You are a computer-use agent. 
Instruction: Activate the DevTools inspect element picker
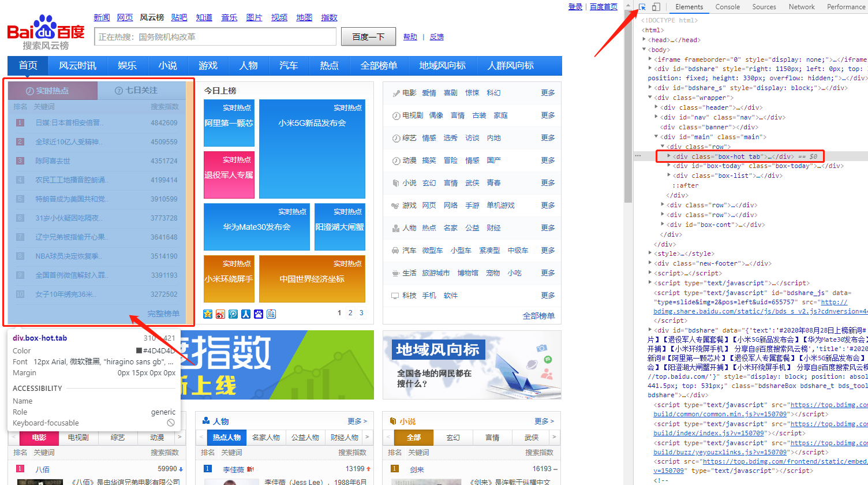(x=642, y=7)
